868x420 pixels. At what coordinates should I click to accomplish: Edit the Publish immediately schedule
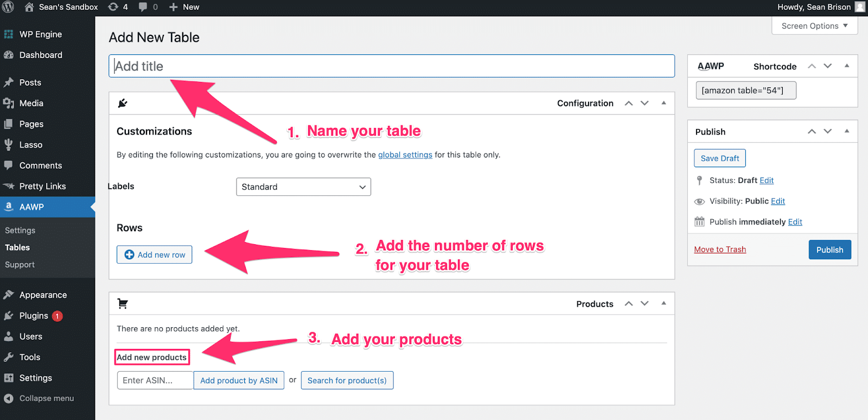point(795,222)
